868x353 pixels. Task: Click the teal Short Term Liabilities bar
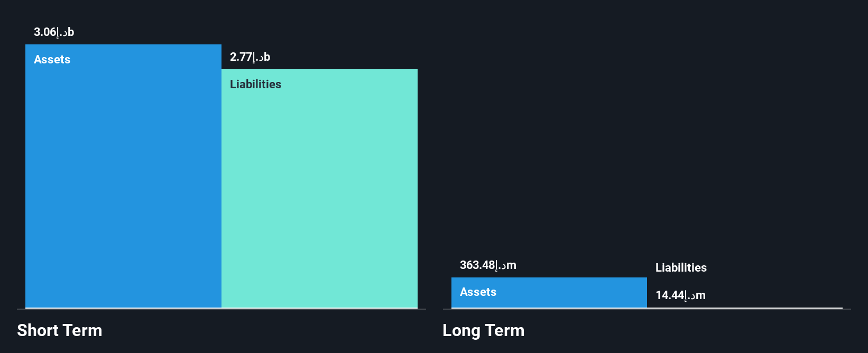(319, 189)
